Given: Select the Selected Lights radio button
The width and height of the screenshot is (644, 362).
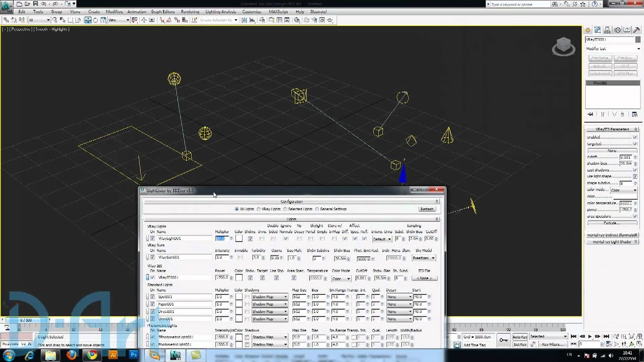Looking at the screenshot, I should [x=285, y=209].
